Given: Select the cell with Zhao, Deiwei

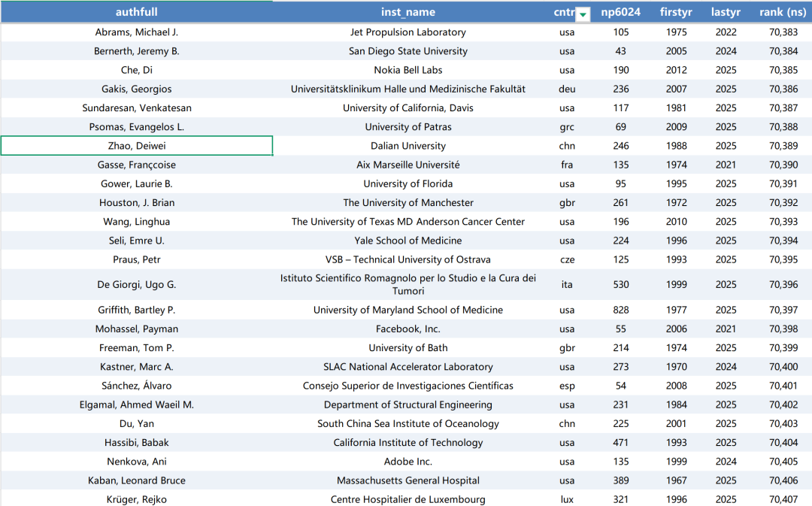Looking at the screenshot, I should coord(136,146).
